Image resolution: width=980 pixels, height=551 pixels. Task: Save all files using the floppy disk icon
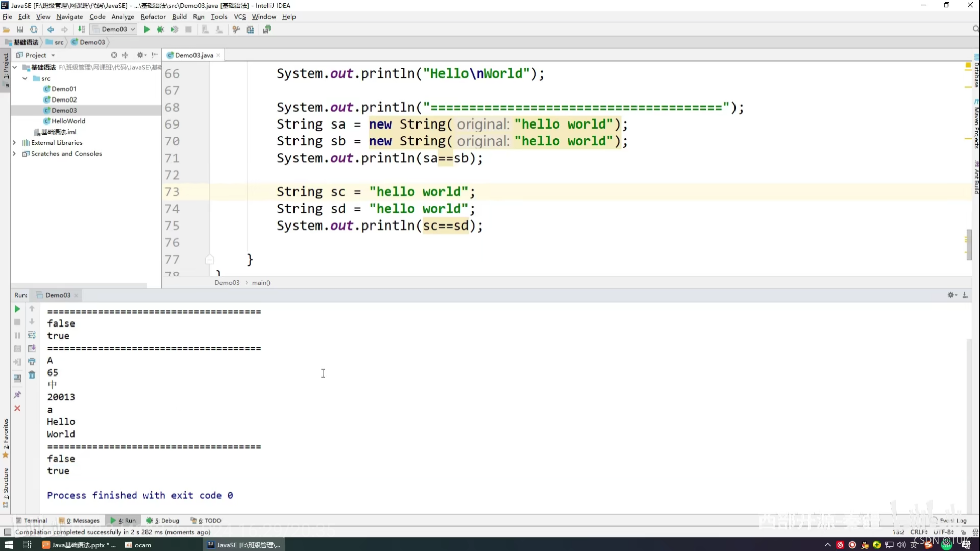(x=20, y=30)
